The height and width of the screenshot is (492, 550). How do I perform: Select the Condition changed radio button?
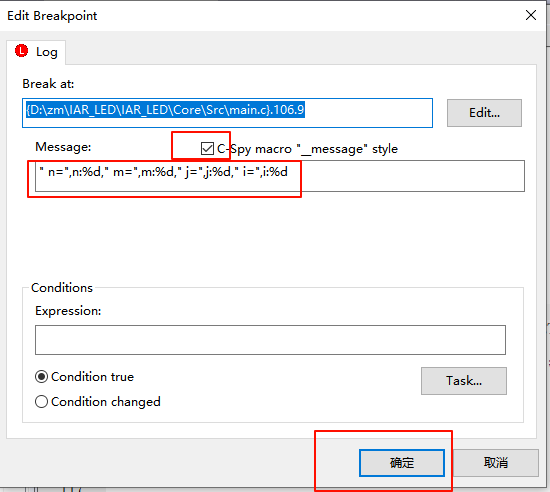(x=41, y=402)
